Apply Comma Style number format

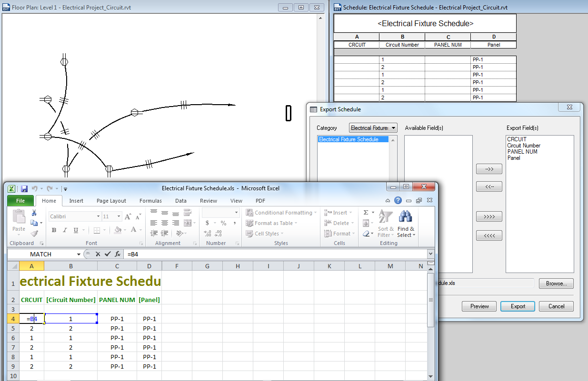coord(234,223)
